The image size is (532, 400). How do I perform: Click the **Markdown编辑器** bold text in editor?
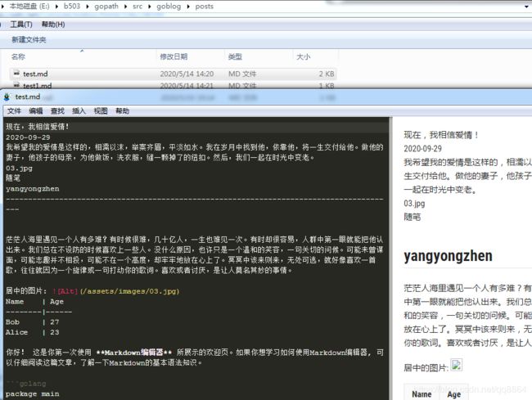[x=134, y=353]
